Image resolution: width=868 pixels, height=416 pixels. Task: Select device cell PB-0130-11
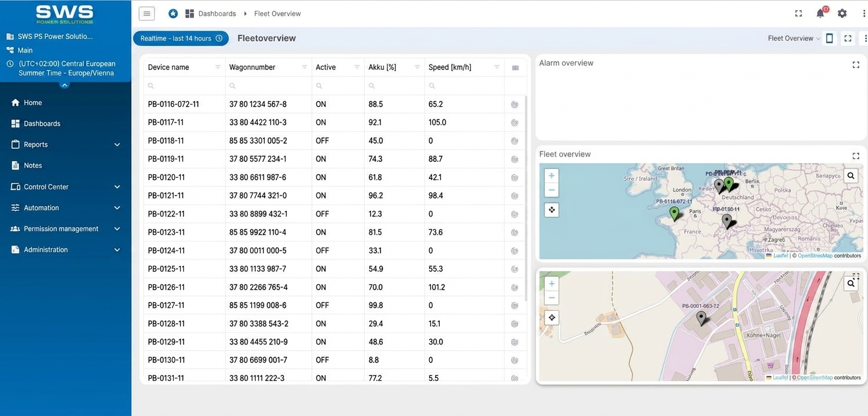tap(166, 360)
